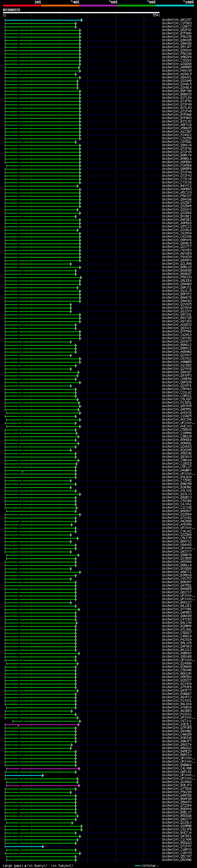Select label UniRef100_P13651

click(x=177, y=403)
